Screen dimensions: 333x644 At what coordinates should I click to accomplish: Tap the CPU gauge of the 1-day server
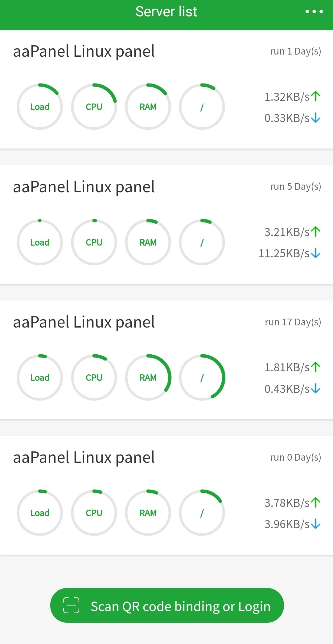pos(94,107)
